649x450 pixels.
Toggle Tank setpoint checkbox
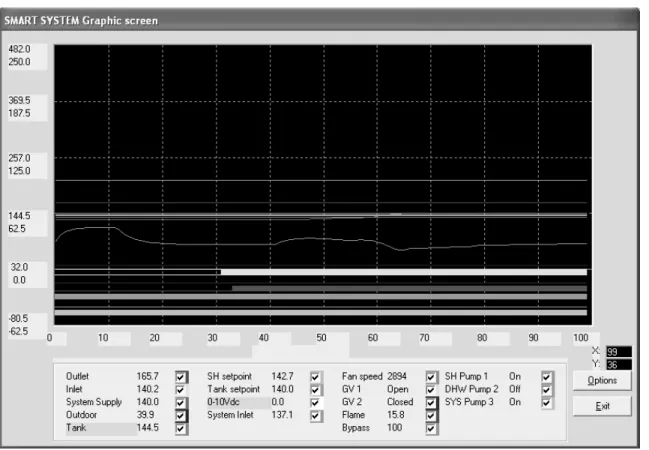tap(315, 390)
